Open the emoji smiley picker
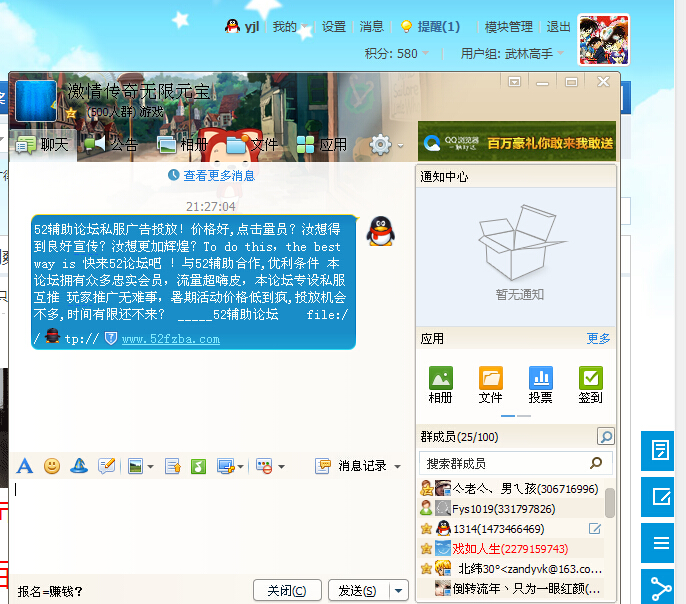686x604 pixels. [x=52, y=466]
